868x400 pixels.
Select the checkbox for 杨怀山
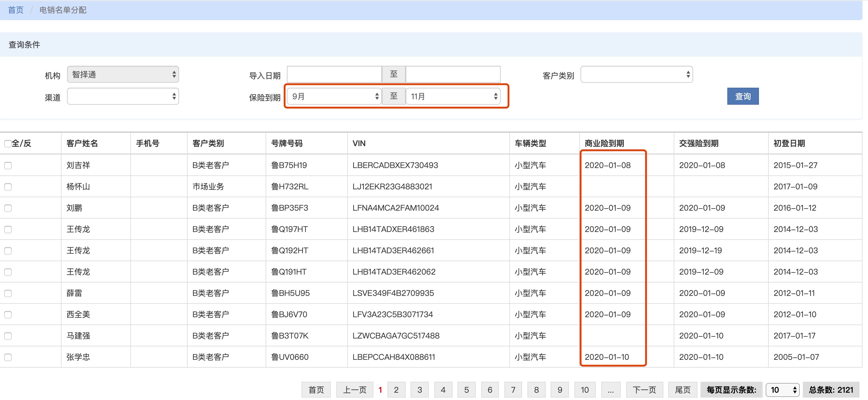tap(8, 187)
